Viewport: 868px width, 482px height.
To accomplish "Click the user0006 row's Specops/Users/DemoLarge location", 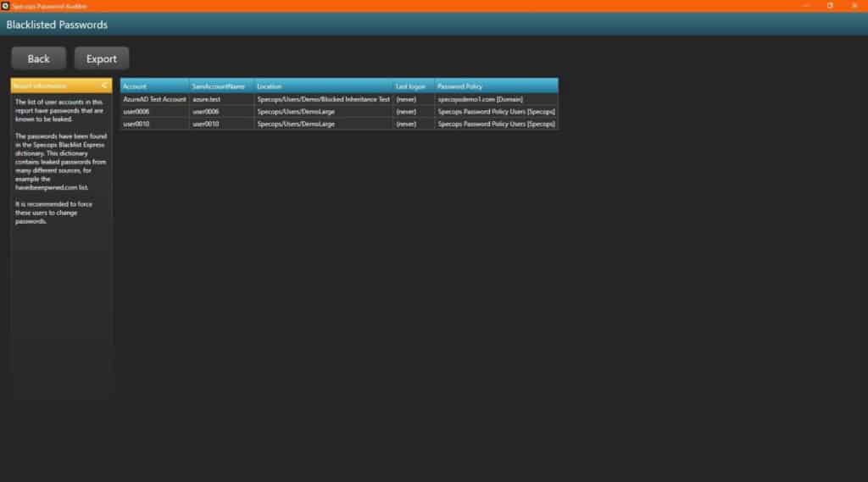I will click(323, 112).
